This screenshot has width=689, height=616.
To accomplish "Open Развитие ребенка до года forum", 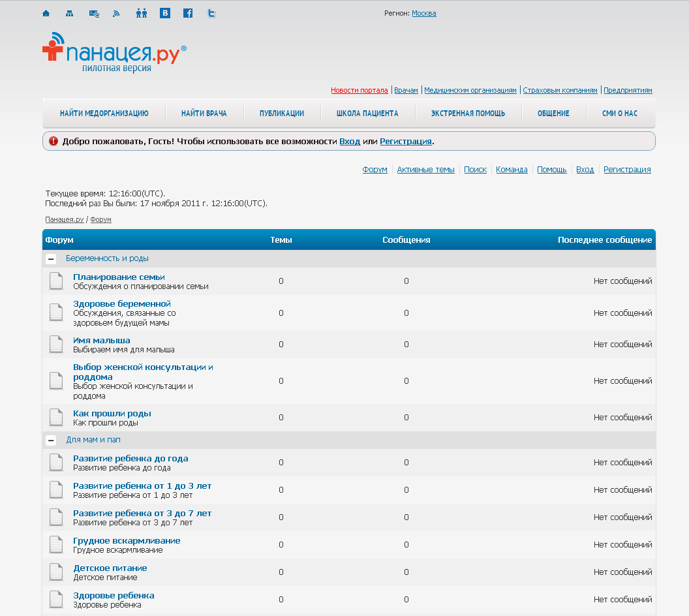I will (130, 458).
